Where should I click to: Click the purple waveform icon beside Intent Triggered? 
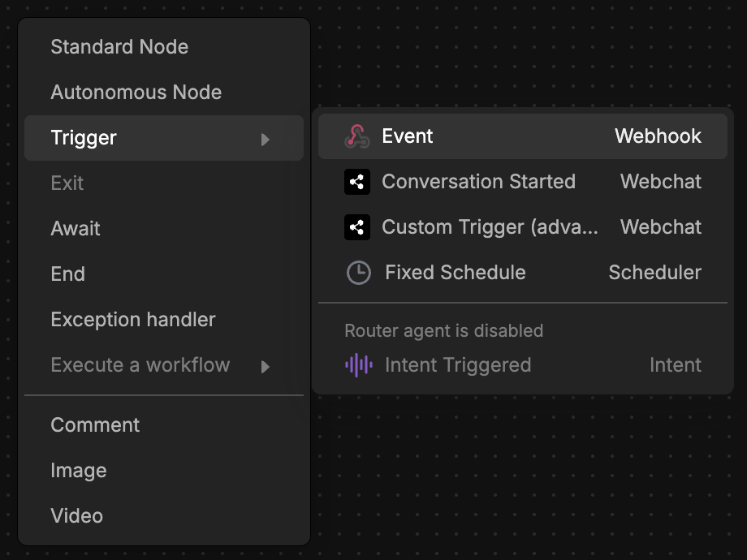(x=357, y=365)
